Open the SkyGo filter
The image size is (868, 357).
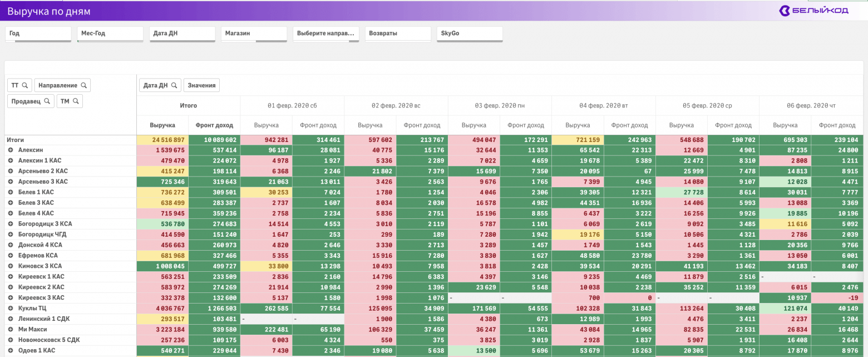(x=470, y=33)
